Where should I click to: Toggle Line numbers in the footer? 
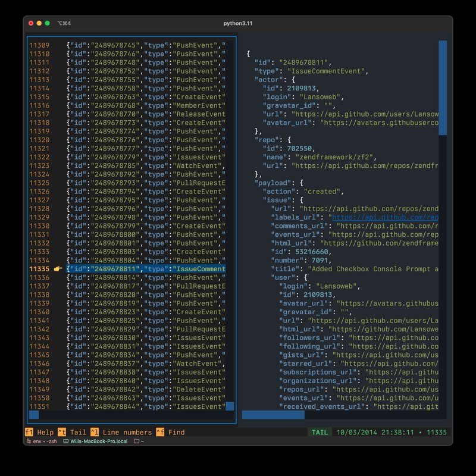(x=127, y=433)
